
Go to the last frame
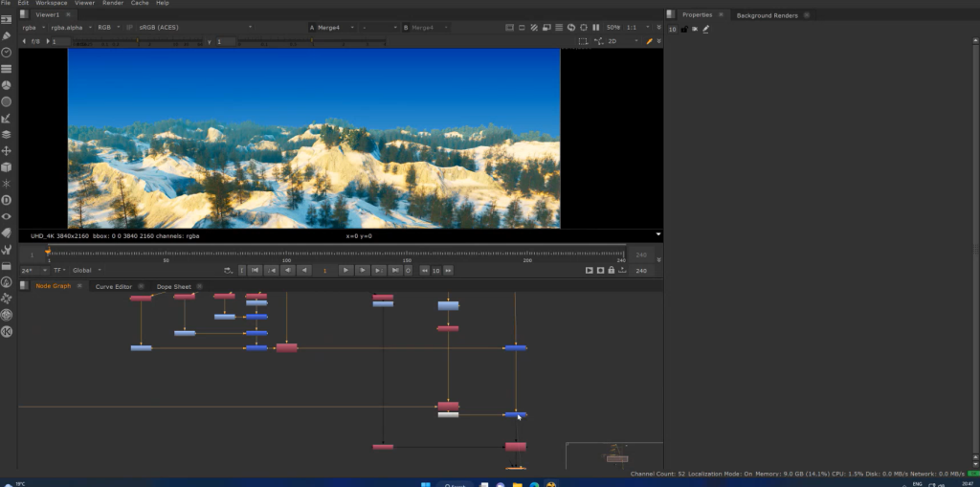click(x=394, y=270)
